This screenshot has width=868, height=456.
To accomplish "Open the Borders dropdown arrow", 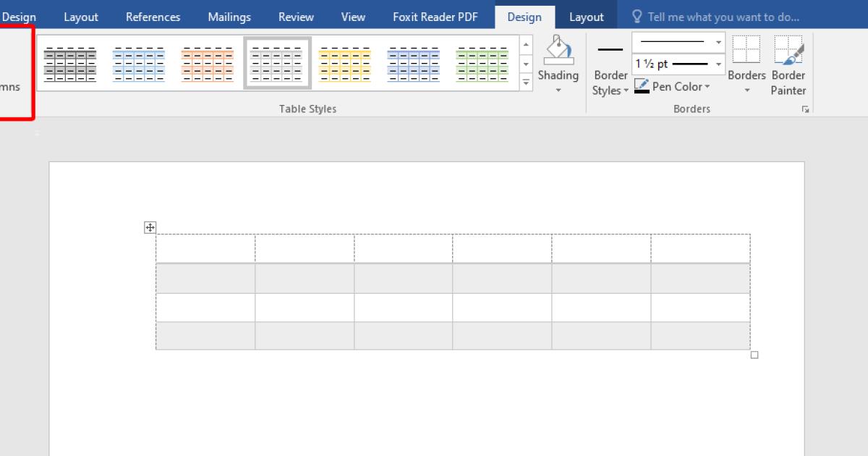I will pyautogui.click(x=746, y=91).
